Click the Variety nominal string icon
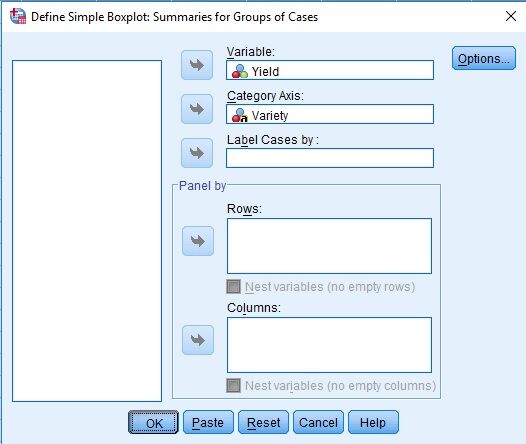This screenshot has height=444, width=526. pos(240,115)
